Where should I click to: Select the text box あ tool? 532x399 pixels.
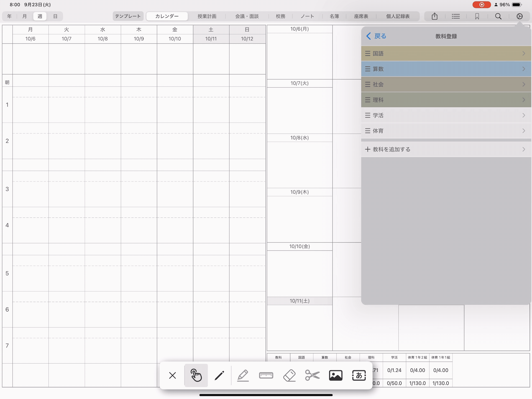tap(359, 375)
